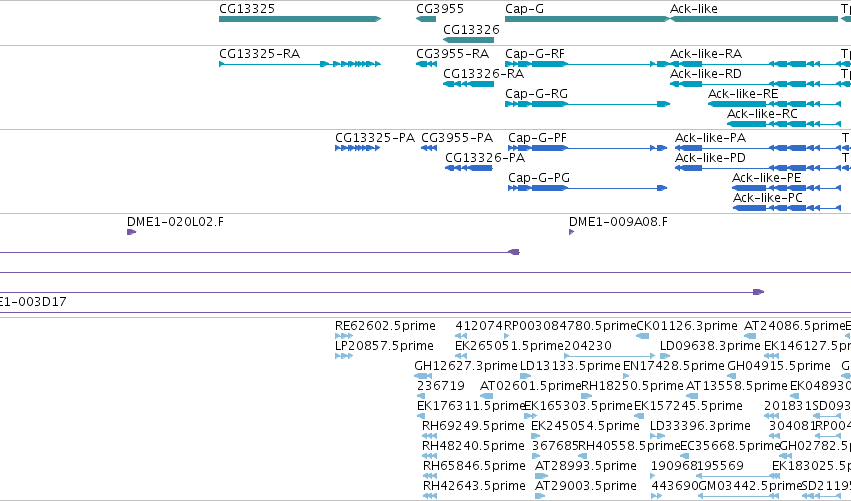Click the RH69249.5prime EST glyph
Viewport: 851px width, 501px height.
pyautogui.click(x=429, y=436)
